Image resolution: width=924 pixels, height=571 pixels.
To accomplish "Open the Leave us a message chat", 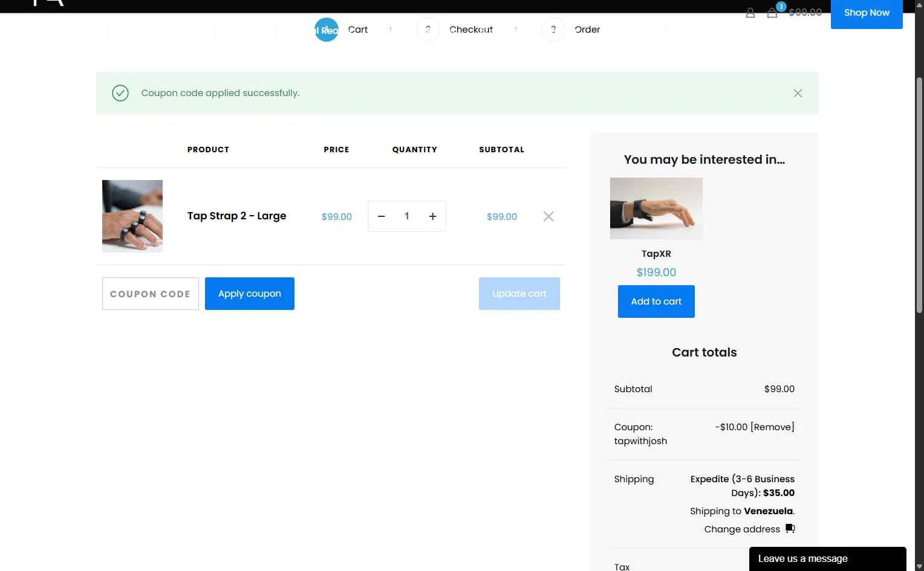I will [x=827, y=559].
